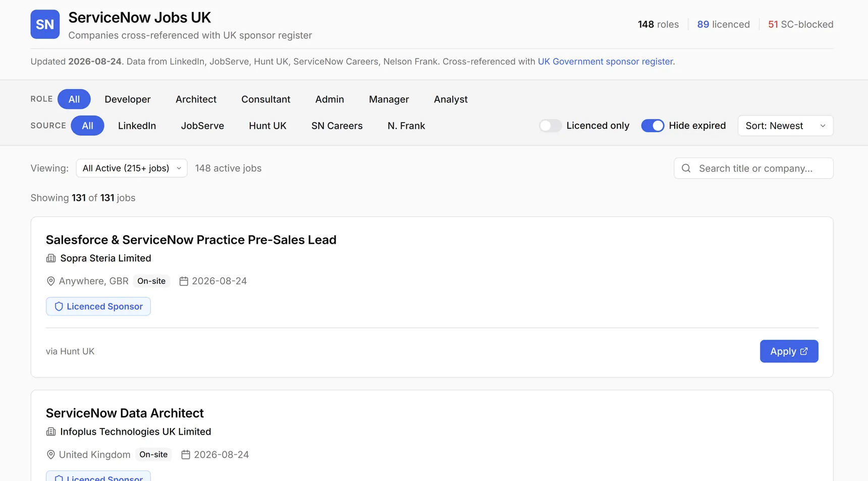
Task: Open Salesforce & ServiceNow Practice Pre-Sales Lead title
Action: (191, 240)
